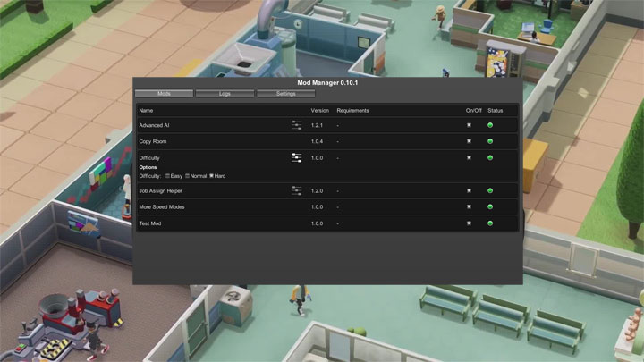Click the bold Options label under Difficulty
Viewport: 644px width, 362px height.
coord(148,167)
